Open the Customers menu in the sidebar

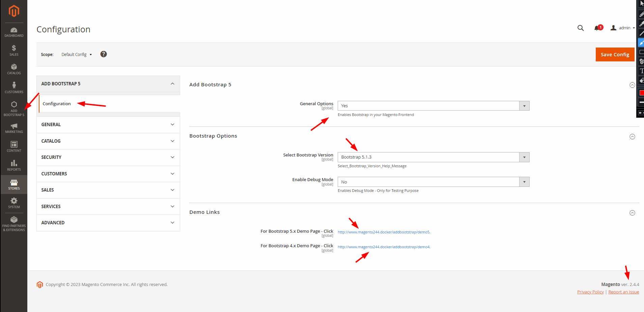coord(14,88)
